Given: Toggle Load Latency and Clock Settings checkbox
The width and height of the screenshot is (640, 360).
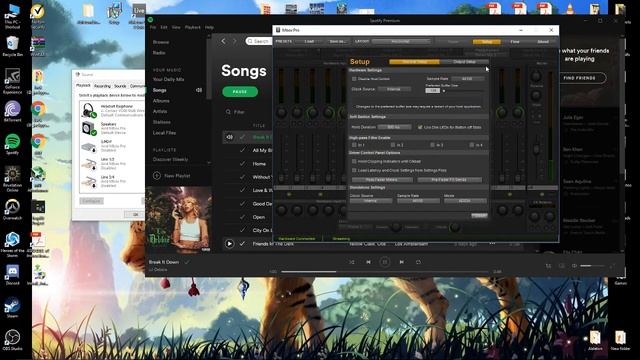Looking at the screenshot, I should pos(354,170).
